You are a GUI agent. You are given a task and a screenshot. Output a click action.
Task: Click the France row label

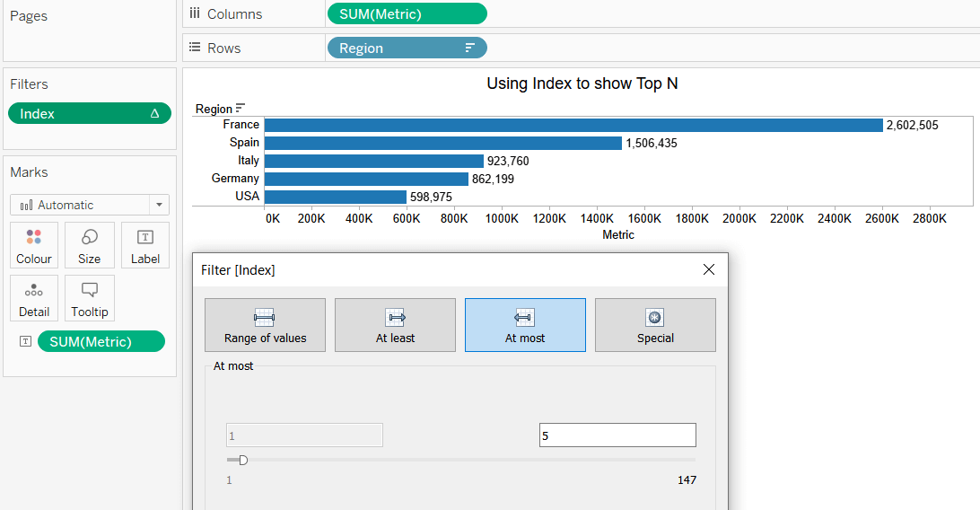(241, 125)
